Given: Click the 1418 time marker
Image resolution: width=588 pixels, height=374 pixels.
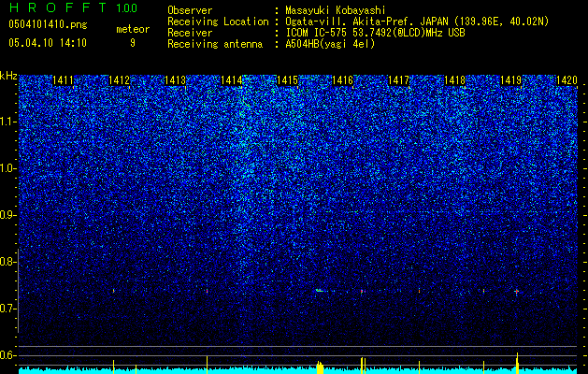Looking at the screenshot, I should click(454, 80).
